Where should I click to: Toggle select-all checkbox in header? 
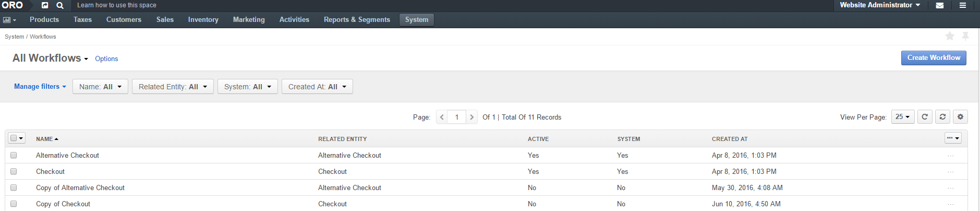point(14,138)
